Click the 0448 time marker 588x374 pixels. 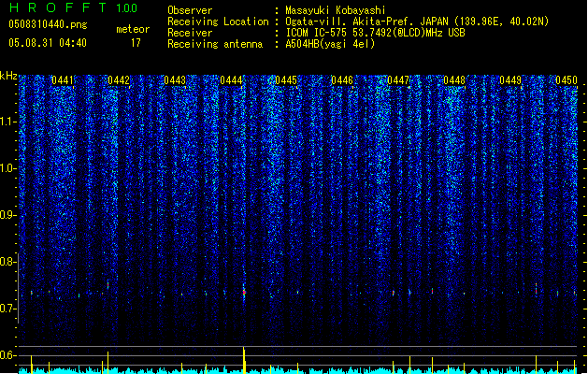[x=454, y=80]
